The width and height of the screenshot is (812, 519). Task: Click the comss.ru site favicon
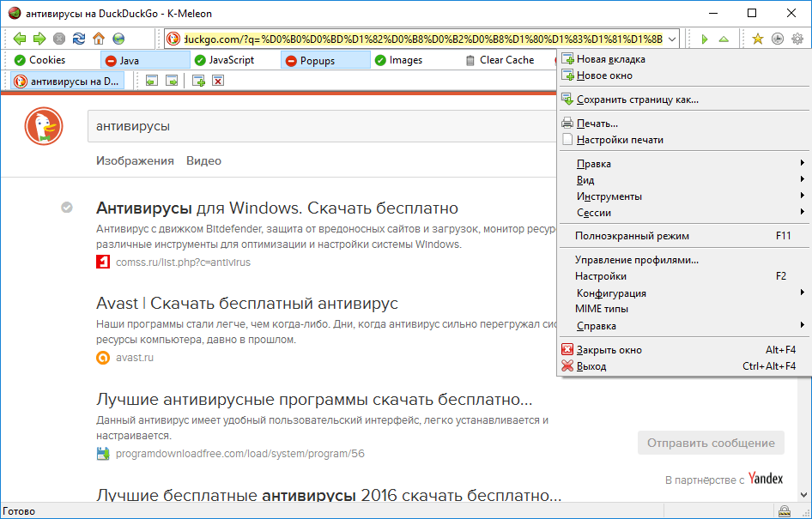point(103,263)
